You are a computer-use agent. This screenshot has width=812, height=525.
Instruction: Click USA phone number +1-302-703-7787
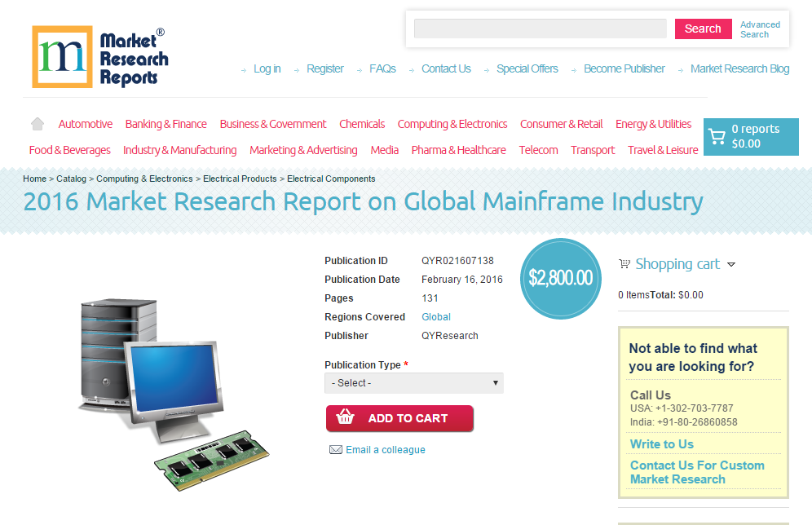694,408
